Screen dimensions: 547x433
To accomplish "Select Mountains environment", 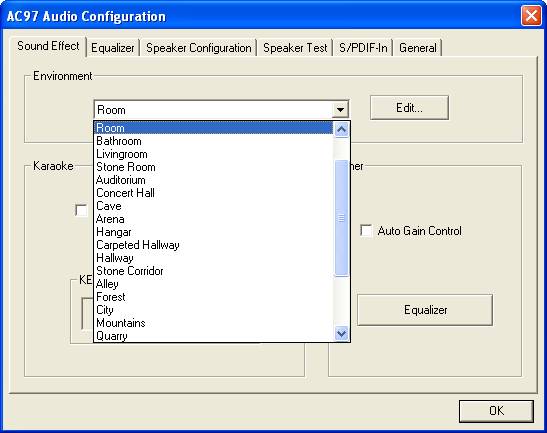I will pyautogui.click(x=214, y=323).
